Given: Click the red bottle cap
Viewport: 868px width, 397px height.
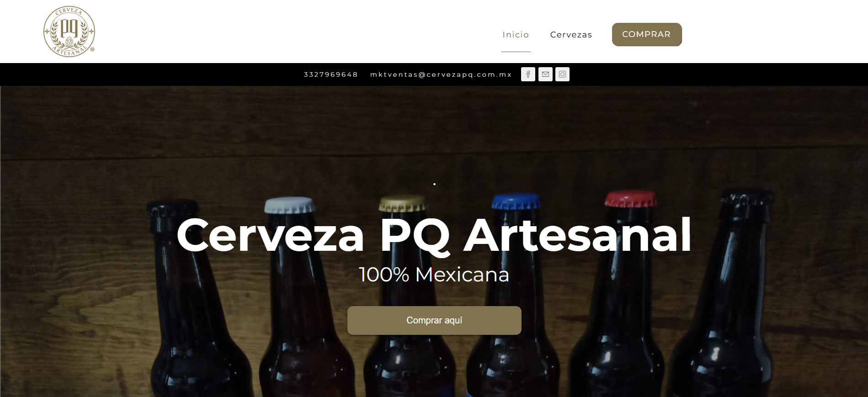Looking at the screenshot, I should [x=630, y=199].
